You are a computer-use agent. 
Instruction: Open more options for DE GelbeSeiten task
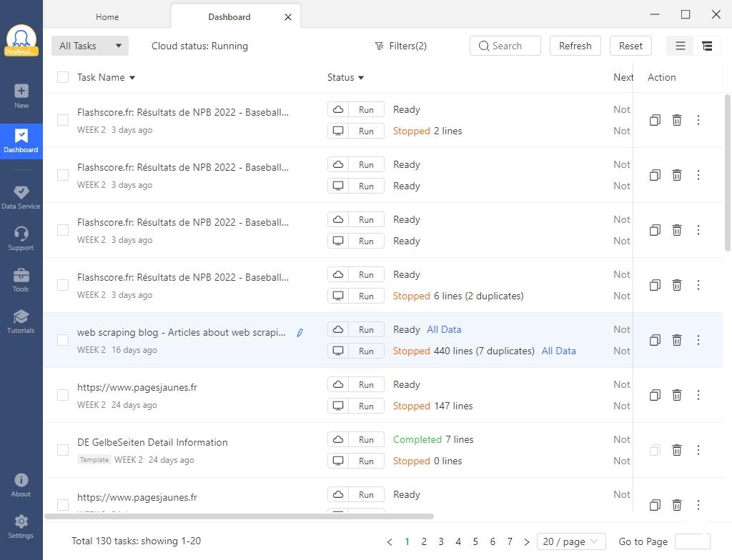tap(698, 450)
